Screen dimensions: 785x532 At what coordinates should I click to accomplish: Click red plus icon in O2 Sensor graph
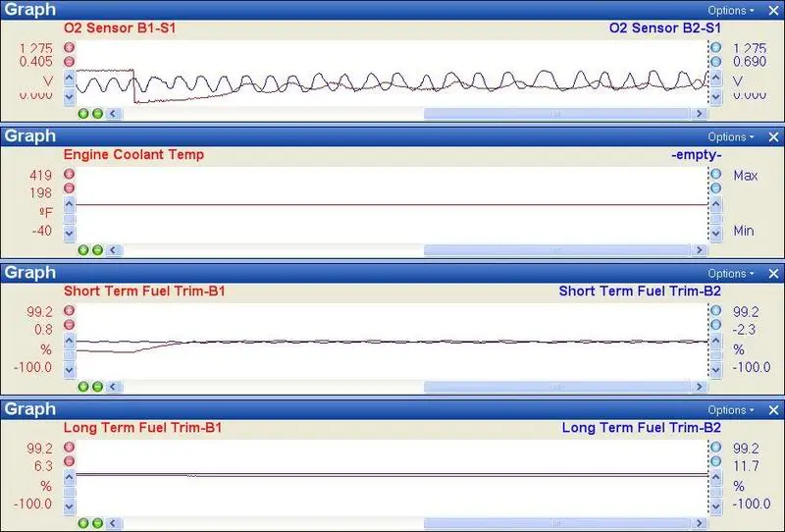tap(69, 47)
